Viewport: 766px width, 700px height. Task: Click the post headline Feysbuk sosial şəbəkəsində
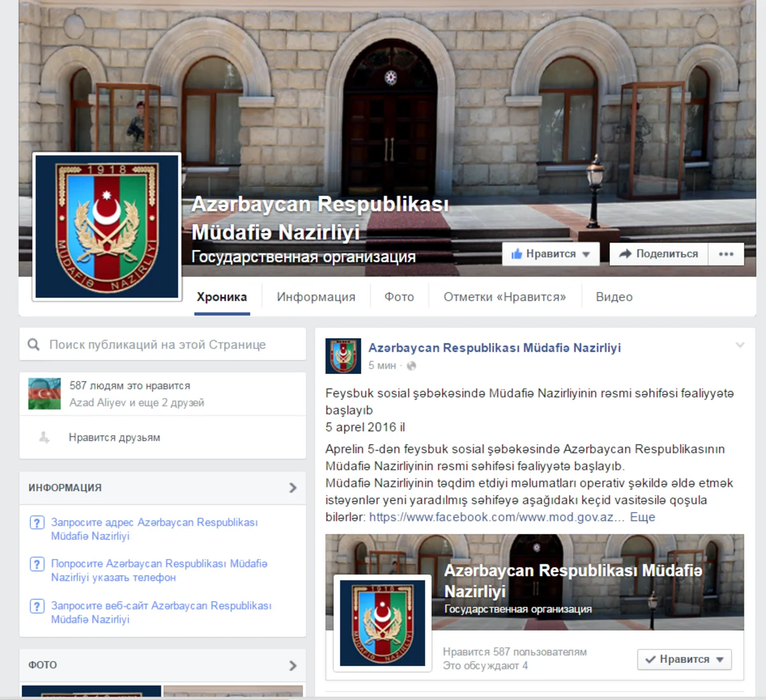pos(529,401)
